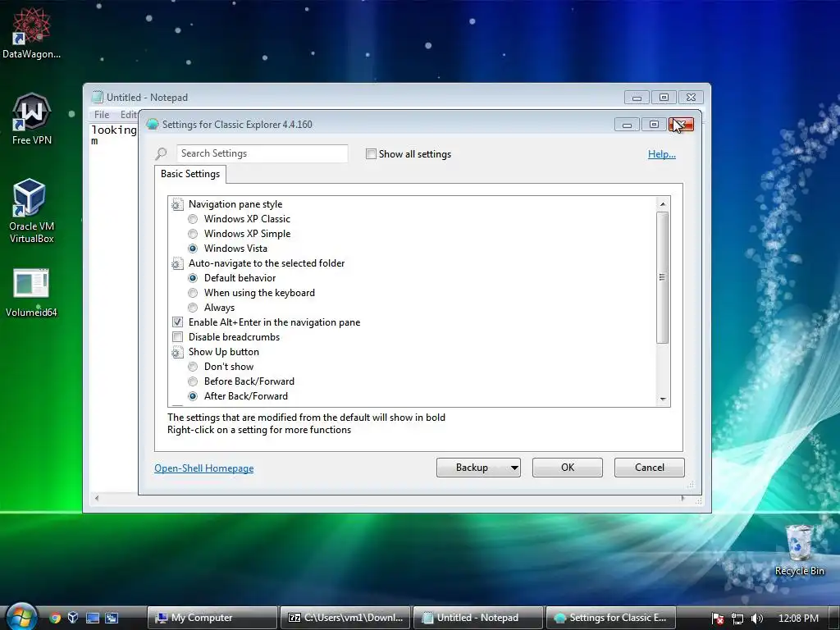Open Oracle VM VirtualBox desktop shortcut
Viewport: 840px width, 630px height.
coord(31,210)
